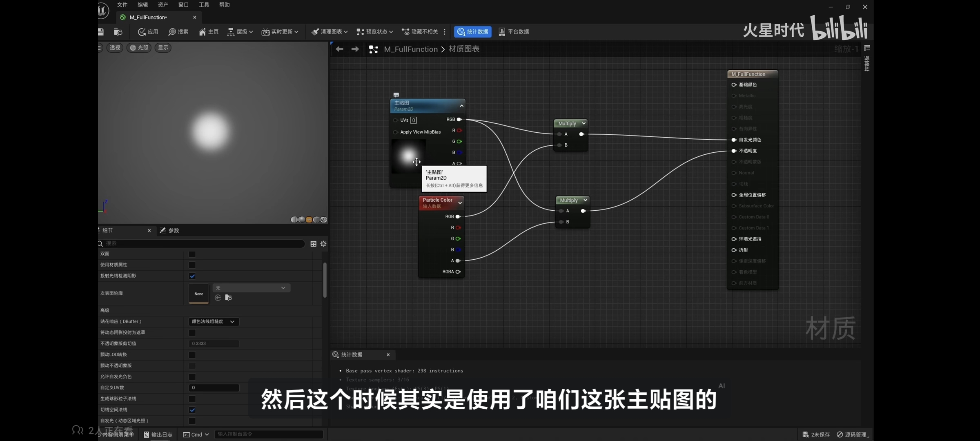Open the Platform Stats (平台数据) icon
980x441 pixels.
click(x=502, y=32)
